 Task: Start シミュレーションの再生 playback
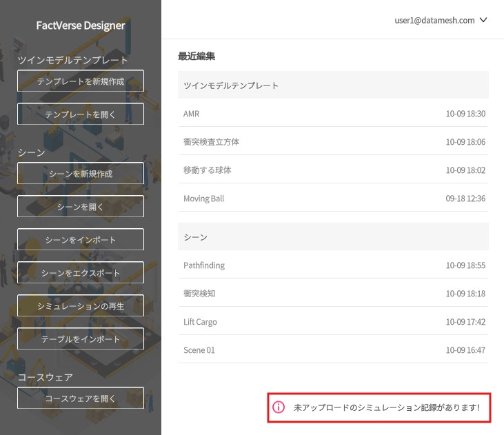81,306
